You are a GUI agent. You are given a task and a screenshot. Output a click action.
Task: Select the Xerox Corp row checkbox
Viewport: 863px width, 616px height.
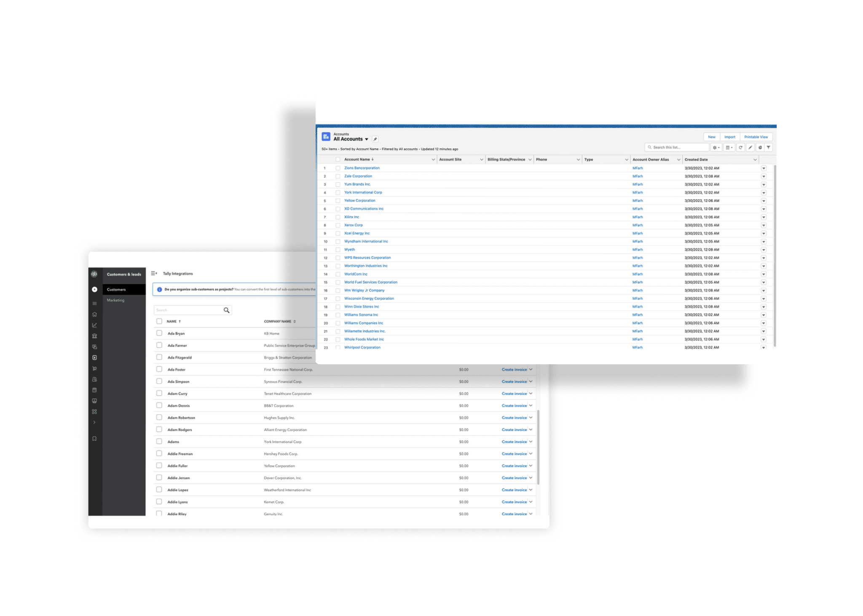(x=338, y=225)
